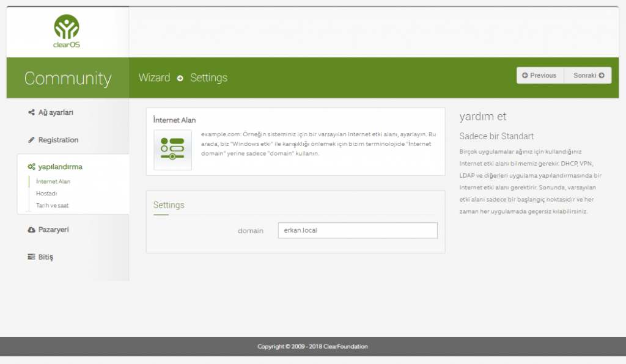Click the Wizard breadcrumb text
The width and height of the screenshot is (626, 364).
[154, 78]
